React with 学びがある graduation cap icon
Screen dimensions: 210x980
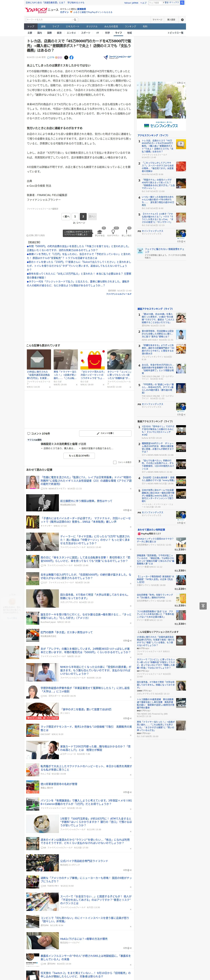click(x=100, y=231)
